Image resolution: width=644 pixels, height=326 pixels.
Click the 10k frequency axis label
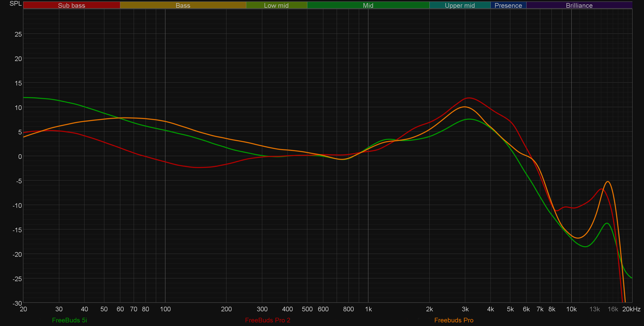[571, 309]
